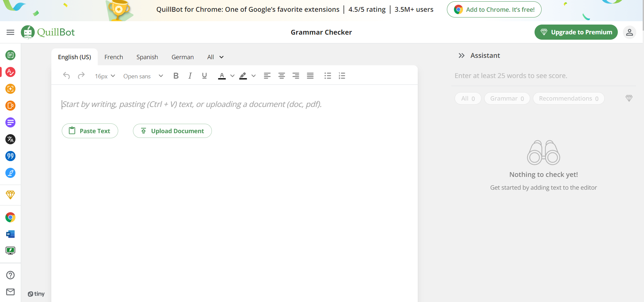Open the Citation Generator sidebar icon

(x=10, y=156)
